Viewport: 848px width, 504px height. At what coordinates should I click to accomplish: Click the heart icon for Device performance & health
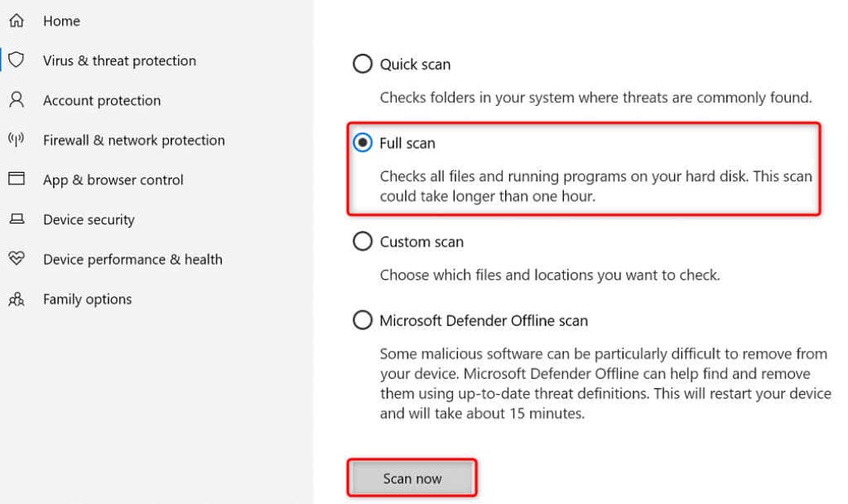pyautogui.click(x=17, y=259)
